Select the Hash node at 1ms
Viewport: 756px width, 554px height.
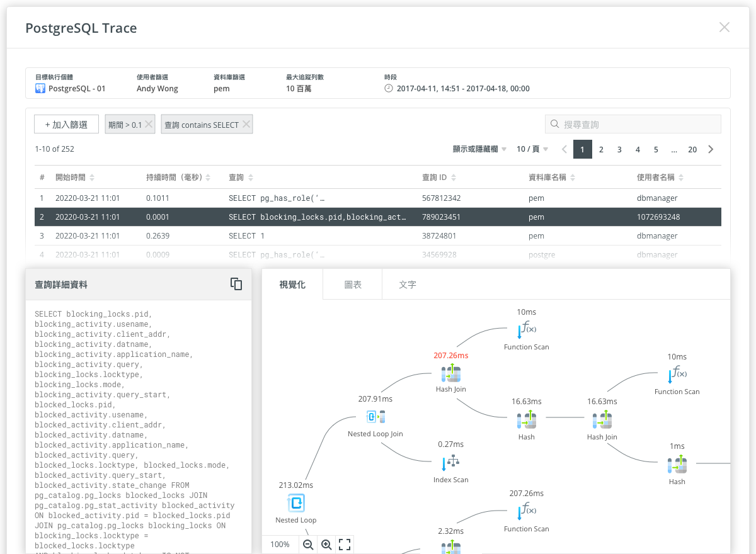coord(677,465)
